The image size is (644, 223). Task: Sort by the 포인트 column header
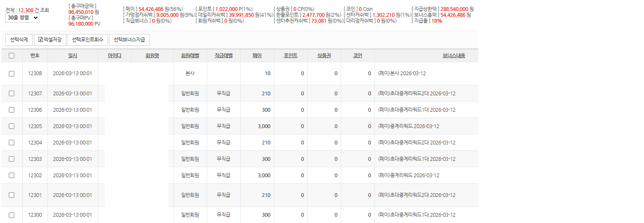click(x=291, y=55)
